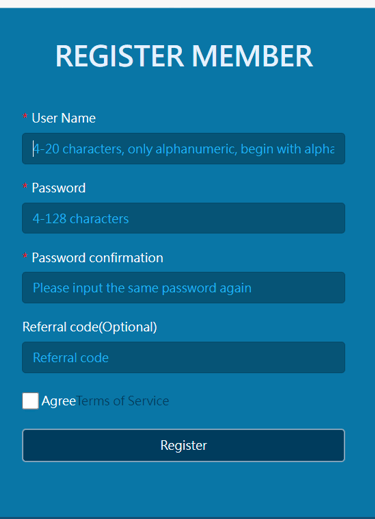Click the '4-128 characters' placeholder text
Image resolution: width=375 pixels, height=519 pixels.
(x=81, y=219)
